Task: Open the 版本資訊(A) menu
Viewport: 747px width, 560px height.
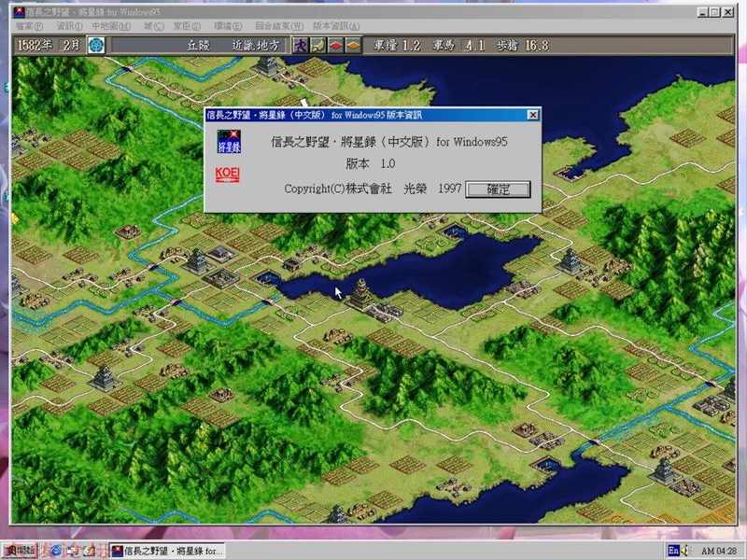Action: pyautogui.click(x=336, y=26)
